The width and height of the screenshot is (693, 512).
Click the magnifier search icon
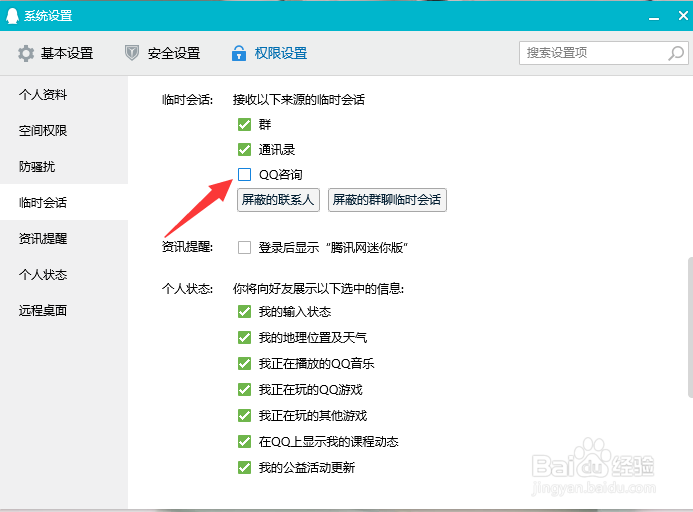tap(676, 53)
